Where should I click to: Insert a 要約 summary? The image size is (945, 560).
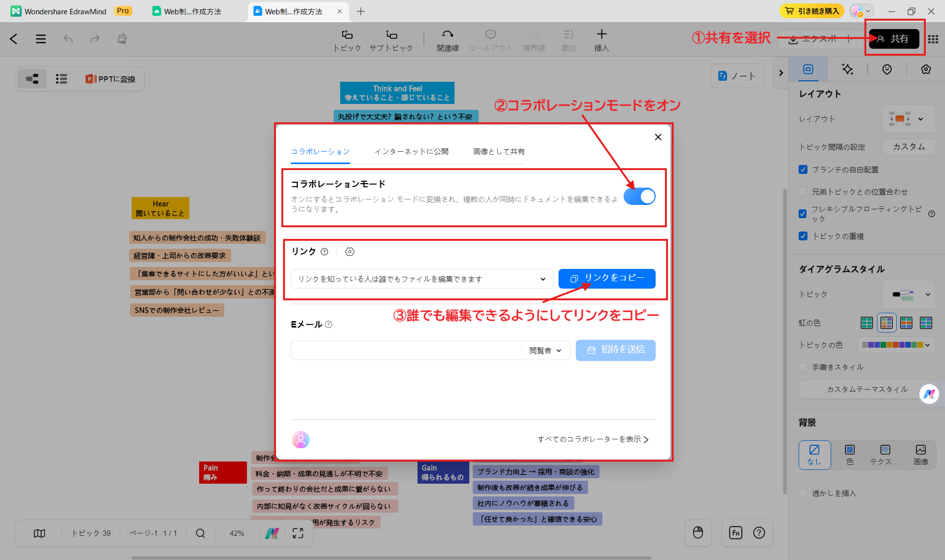(568, 39)
